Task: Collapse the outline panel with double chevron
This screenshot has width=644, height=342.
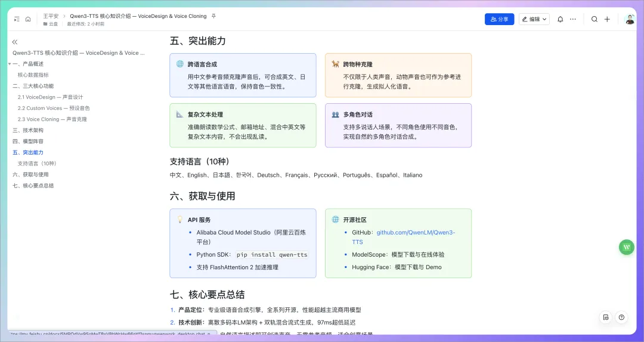Action: [x=15, y=42]
